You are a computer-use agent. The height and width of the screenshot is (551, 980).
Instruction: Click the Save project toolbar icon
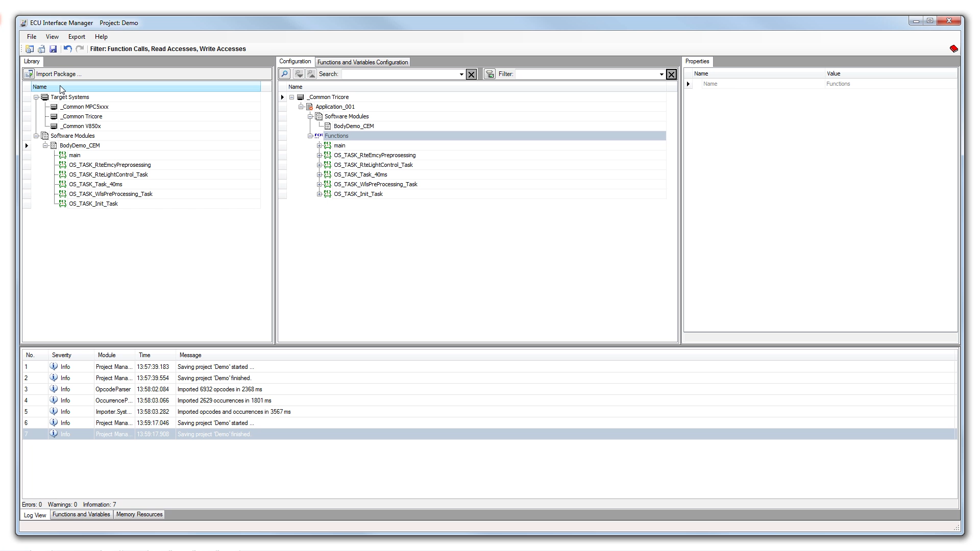53,49
